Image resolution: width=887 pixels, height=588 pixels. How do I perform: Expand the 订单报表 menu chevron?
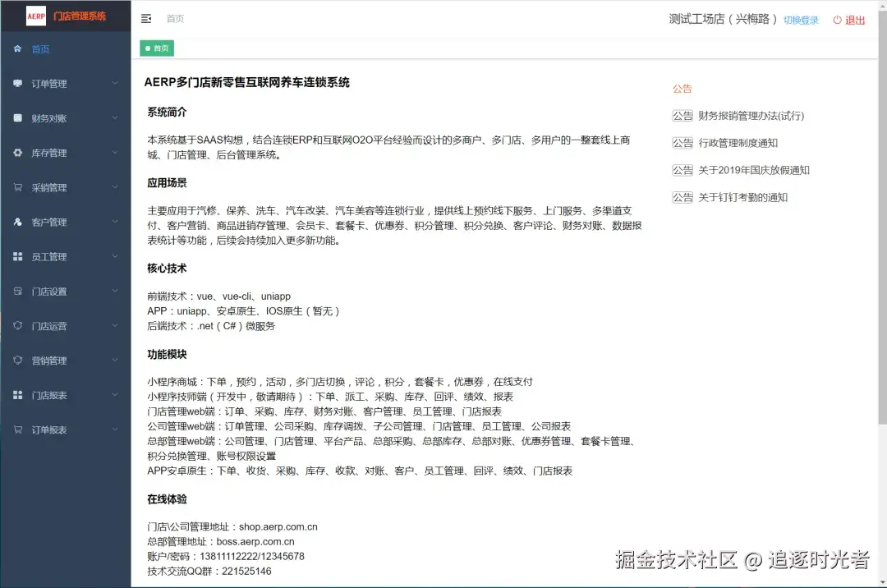(115, 430)
